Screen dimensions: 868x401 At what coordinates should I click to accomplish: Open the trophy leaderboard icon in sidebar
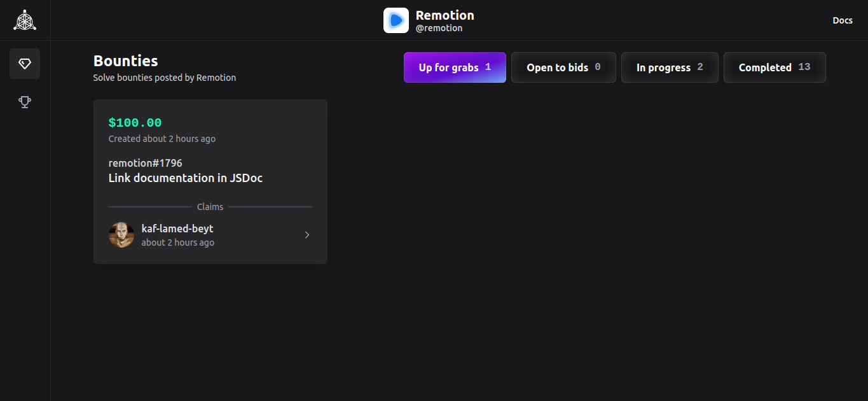[24, 102]
